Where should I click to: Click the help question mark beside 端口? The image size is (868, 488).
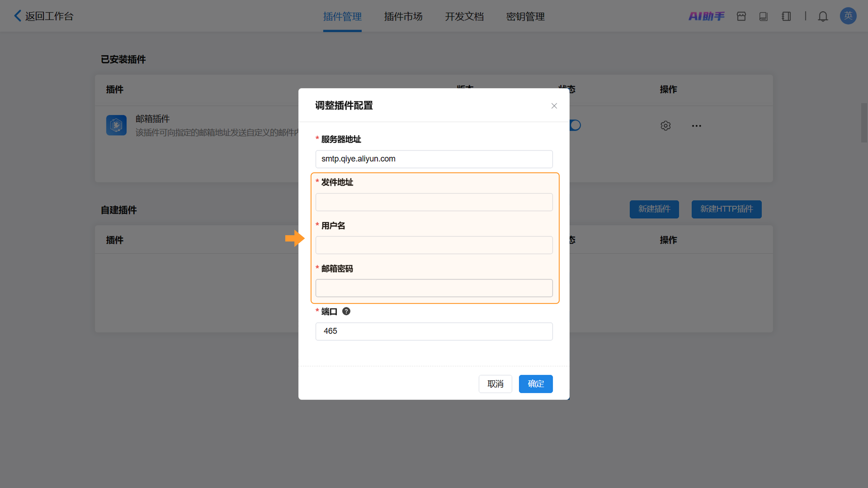(x=346, y=311)
